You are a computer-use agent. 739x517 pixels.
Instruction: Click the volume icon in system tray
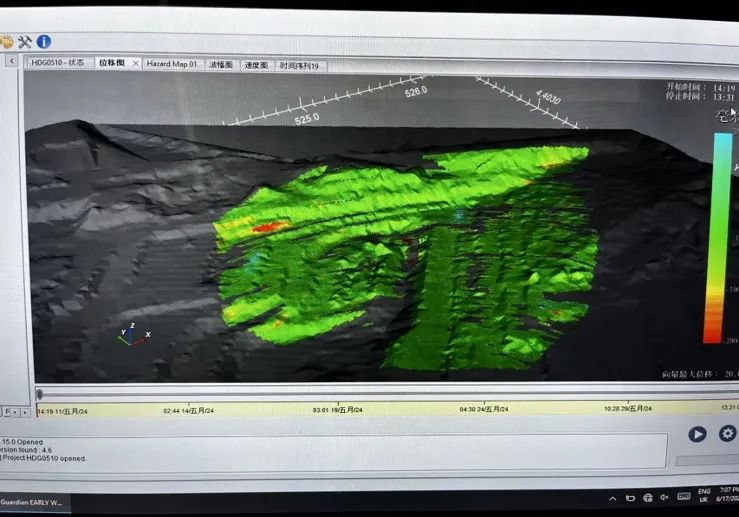665,498
